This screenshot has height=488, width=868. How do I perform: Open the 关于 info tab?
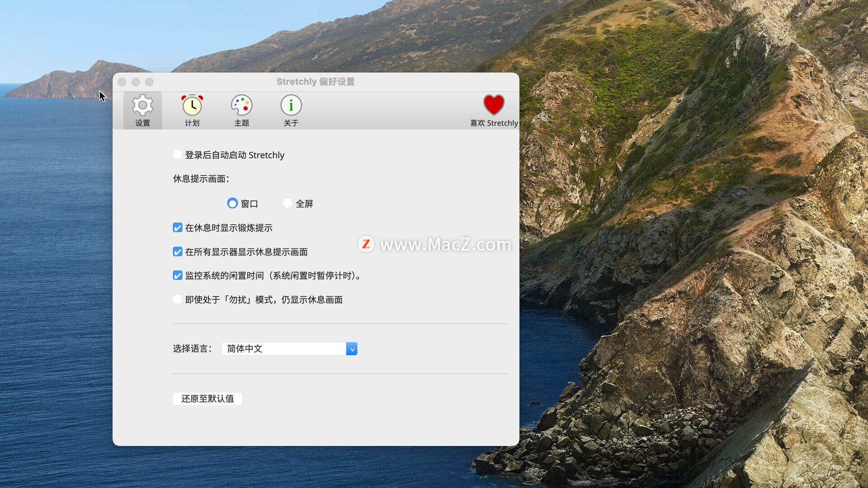(291, 111)
